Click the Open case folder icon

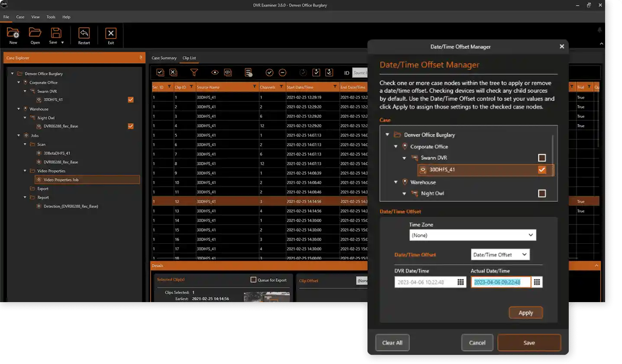pos(35,32)
